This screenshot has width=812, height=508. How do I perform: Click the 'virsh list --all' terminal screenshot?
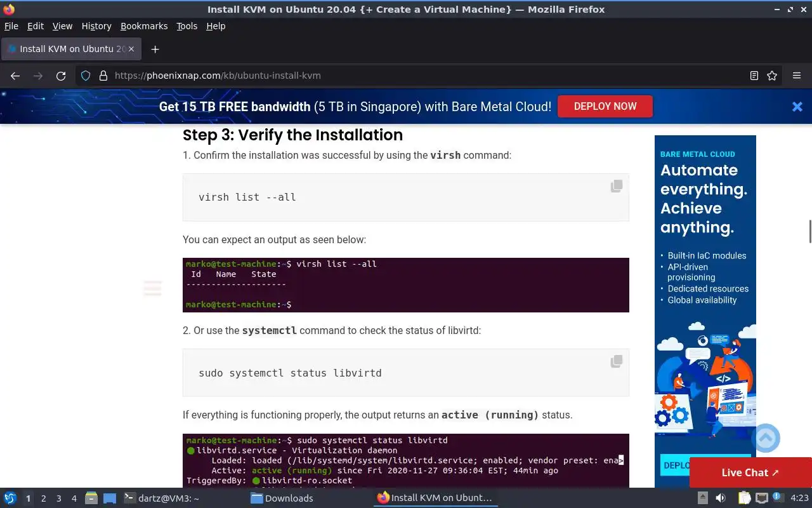pos(406,285)
